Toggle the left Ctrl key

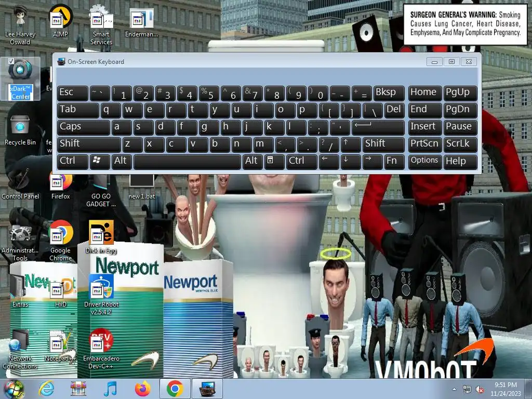73,162
